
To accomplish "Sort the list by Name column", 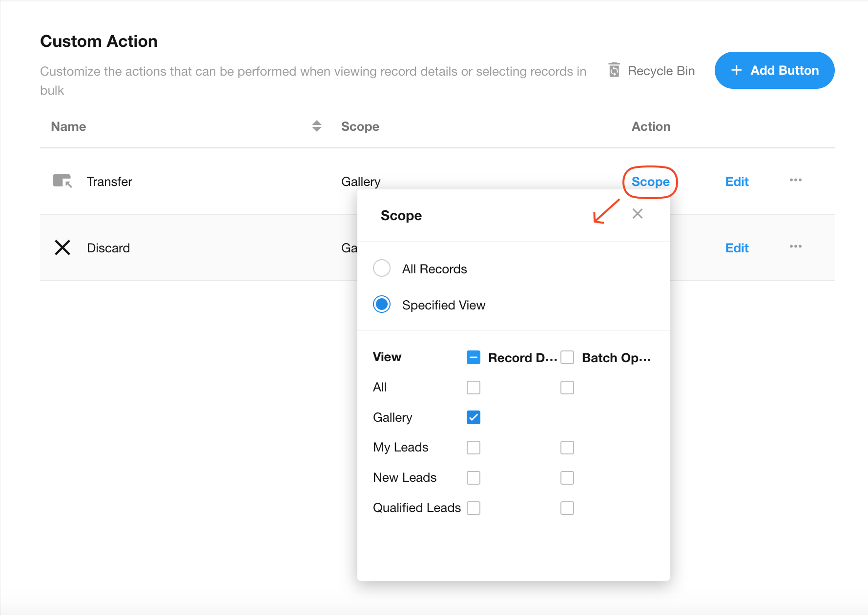I will pyautogui.click(x=316, y=126).
